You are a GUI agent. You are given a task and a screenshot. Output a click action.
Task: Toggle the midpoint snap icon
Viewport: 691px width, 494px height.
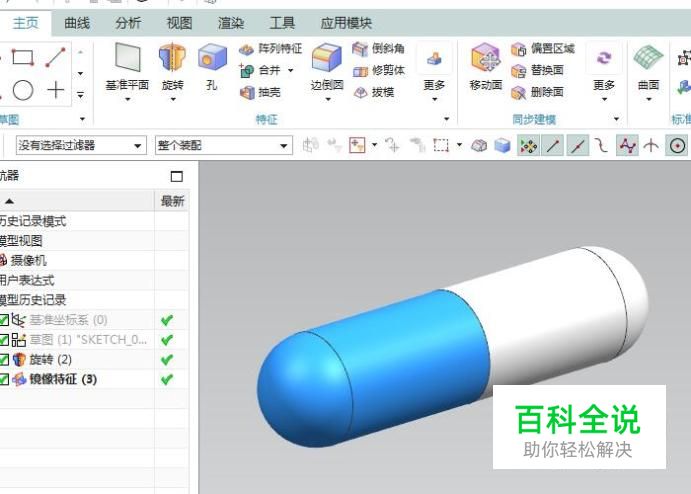pos(578,145)
